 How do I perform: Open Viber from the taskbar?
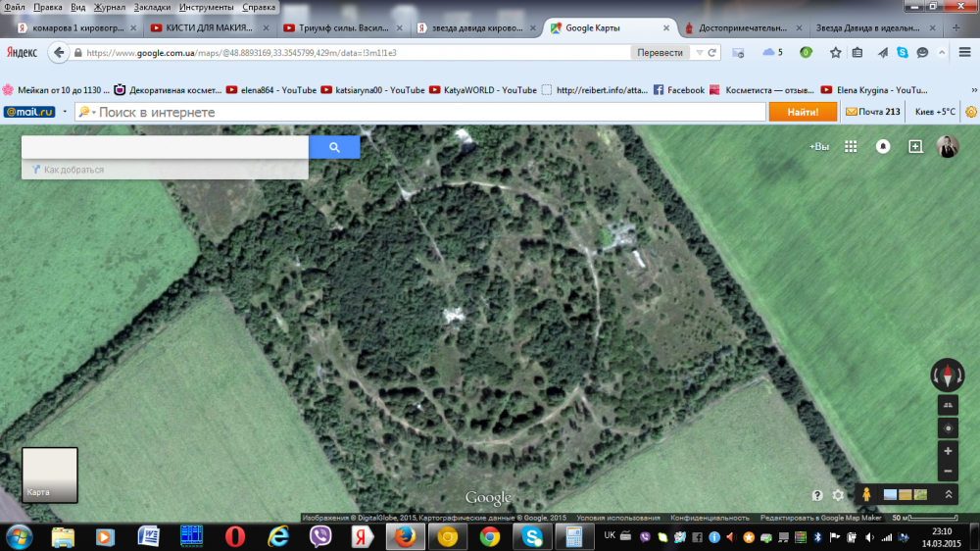coord(320,536)
